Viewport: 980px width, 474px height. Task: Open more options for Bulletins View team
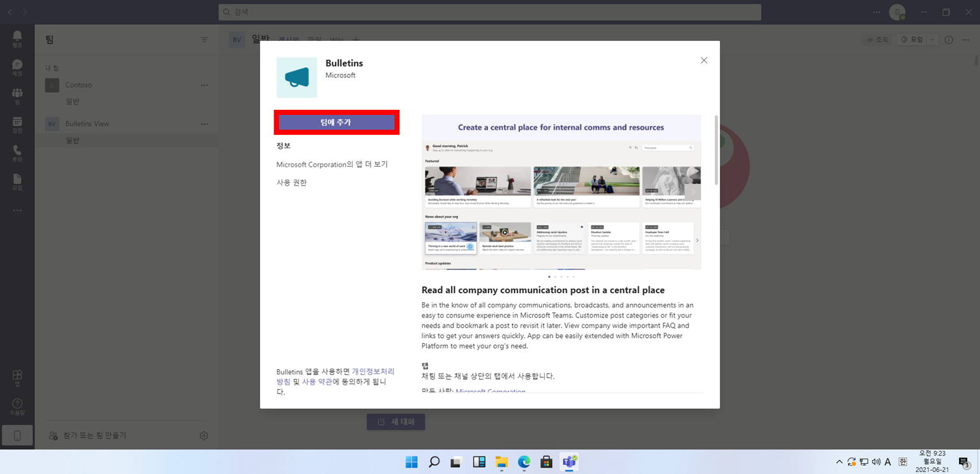point(204,124)
